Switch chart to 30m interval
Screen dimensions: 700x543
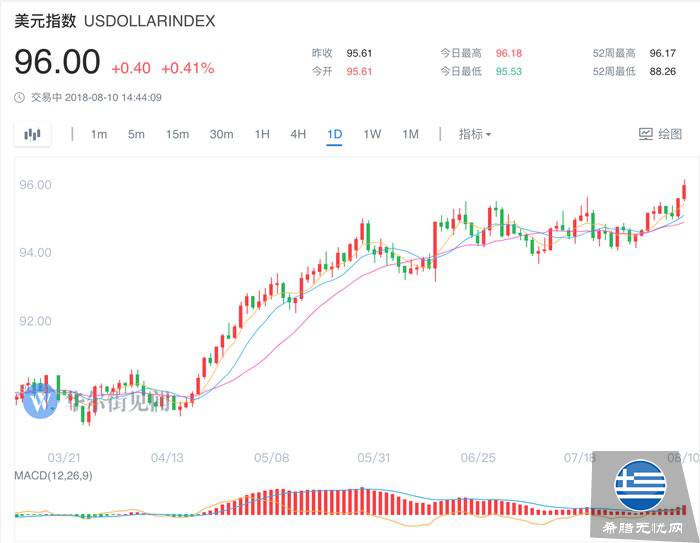point(221,134)
